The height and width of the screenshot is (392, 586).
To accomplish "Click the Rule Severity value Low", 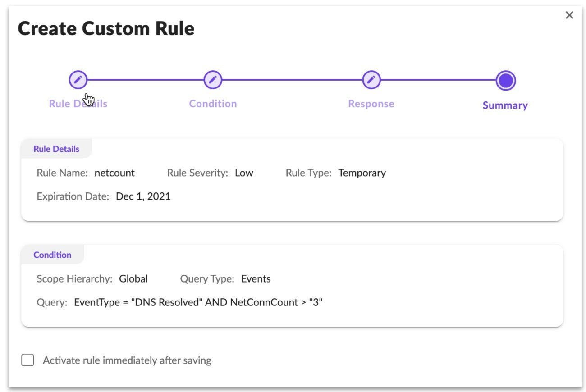I will point(244,173).
